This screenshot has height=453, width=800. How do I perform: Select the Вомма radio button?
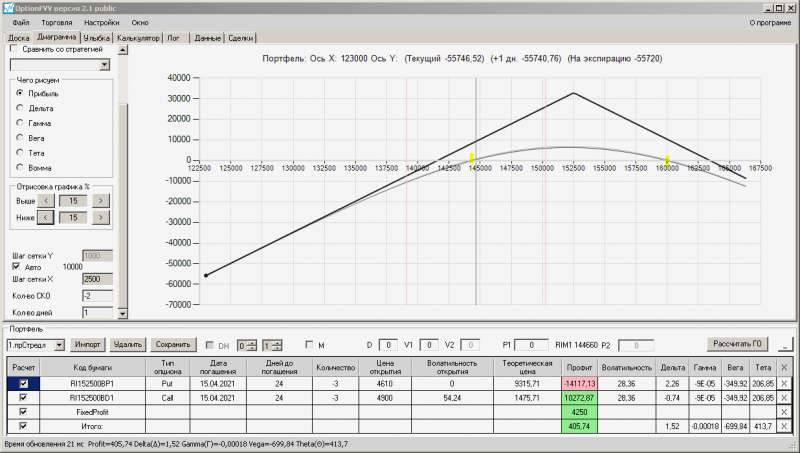tap(19, 167)
